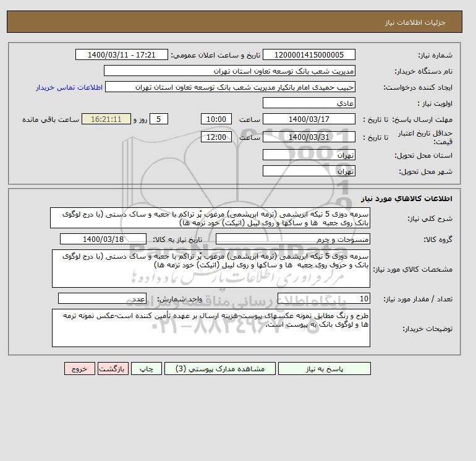
Task: Click the نام دستگاه خریدار field
Action: 229,71
